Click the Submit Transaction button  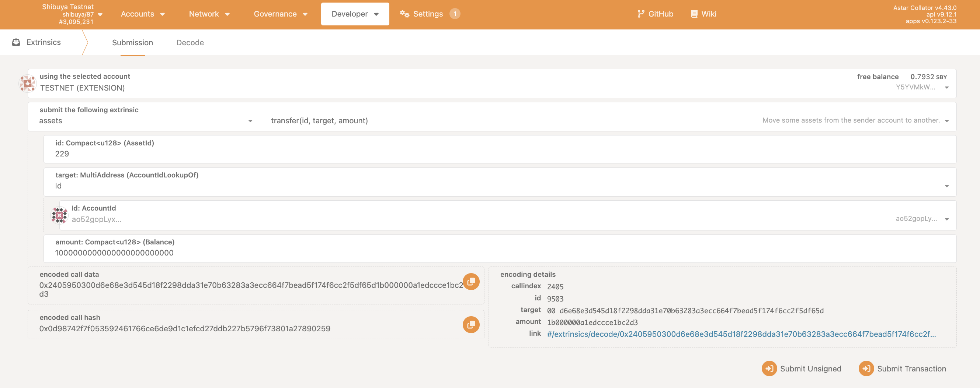coord(903,368)
